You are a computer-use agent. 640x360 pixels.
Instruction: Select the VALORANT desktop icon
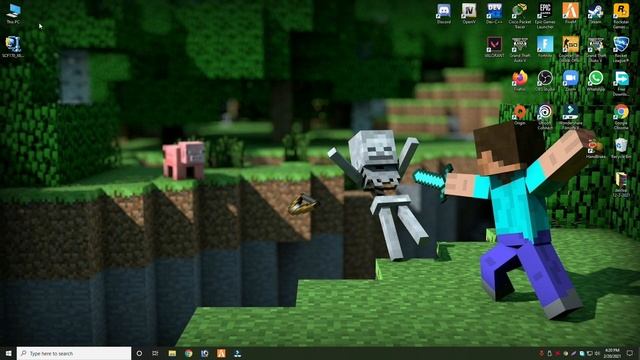tap(494, 47)
